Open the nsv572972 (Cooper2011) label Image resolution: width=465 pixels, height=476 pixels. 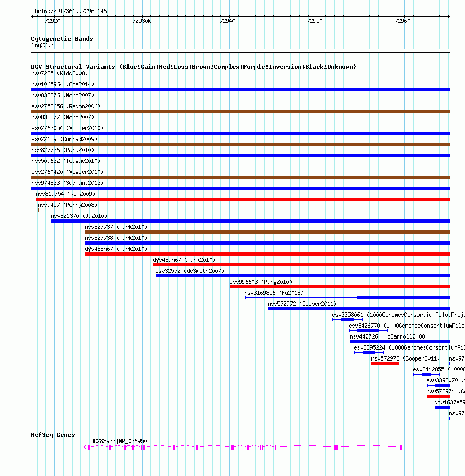(302, 304)
